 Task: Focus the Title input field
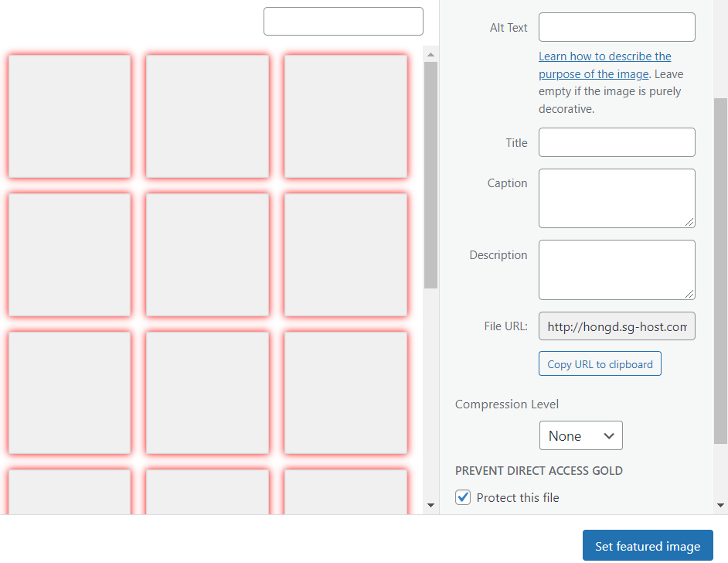point(617,142)
